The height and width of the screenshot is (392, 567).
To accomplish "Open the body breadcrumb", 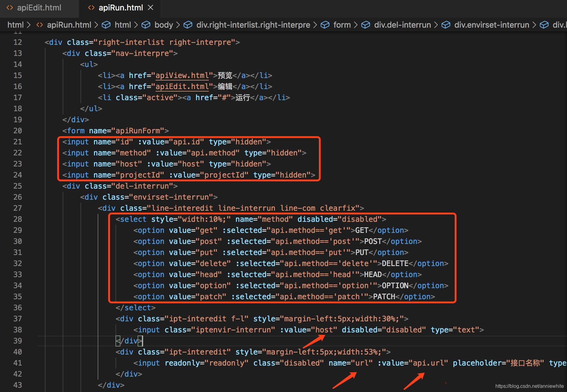I will [x=164, y=25].
